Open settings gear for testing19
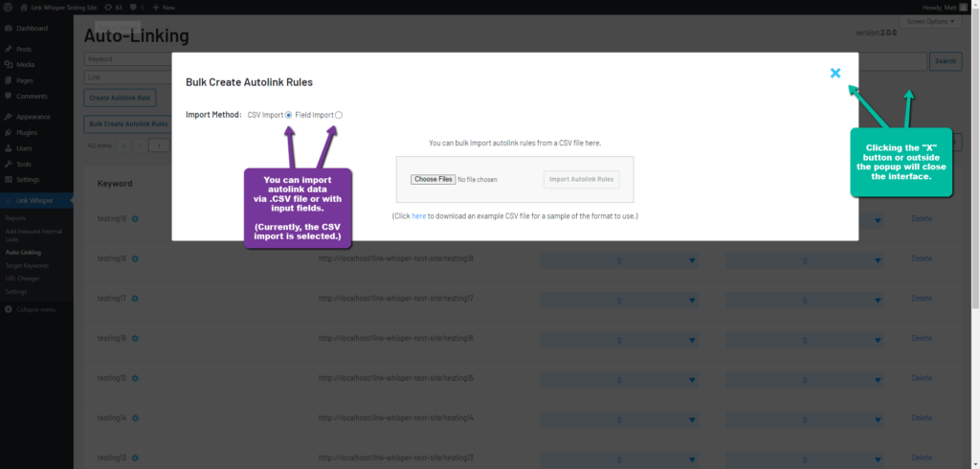 [135, 219]
